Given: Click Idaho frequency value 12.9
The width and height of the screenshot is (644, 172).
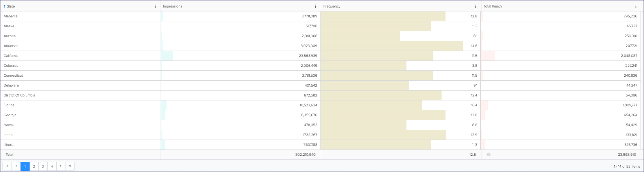Looking at the screenshot, I should [474, 135].
